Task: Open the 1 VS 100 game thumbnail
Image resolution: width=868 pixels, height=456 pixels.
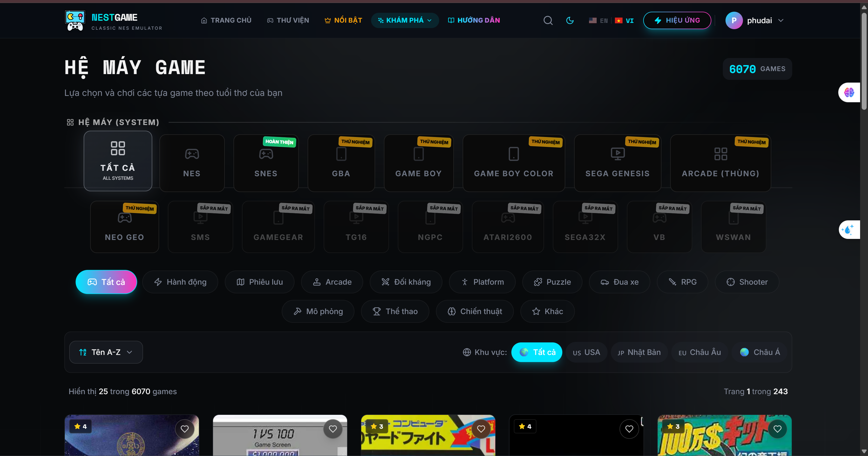Action: click(280, 436)
